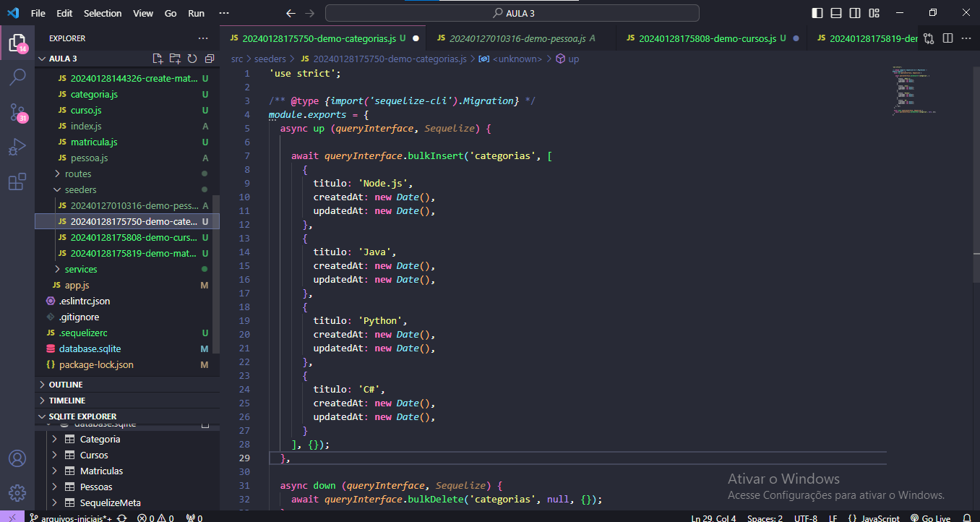This screenshot has width=980, height=522.
Task: Toggle bottom panel visibility
Action: tap(836, 13)
